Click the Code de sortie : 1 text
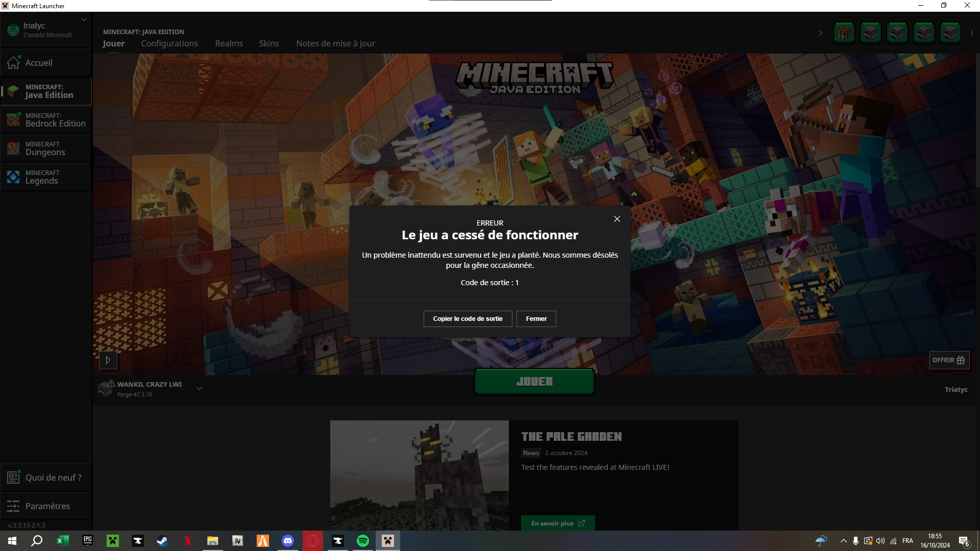The image size is (980, 551). [x=489, y=283]
